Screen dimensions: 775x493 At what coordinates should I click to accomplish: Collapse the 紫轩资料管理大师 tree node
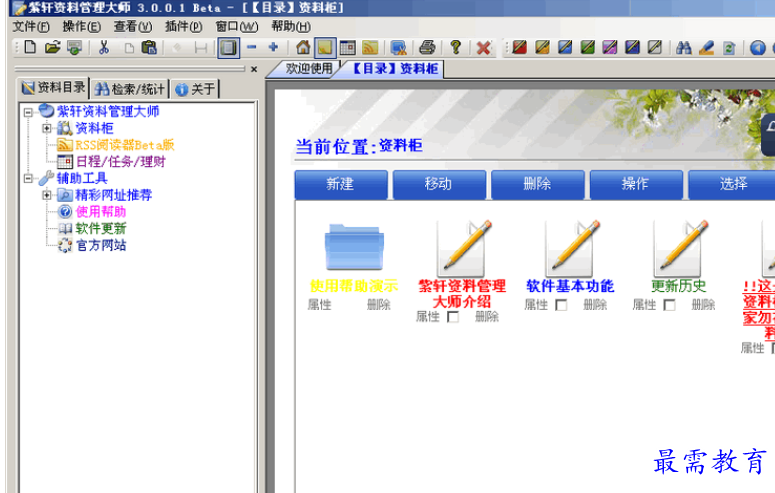pos(28,112)
